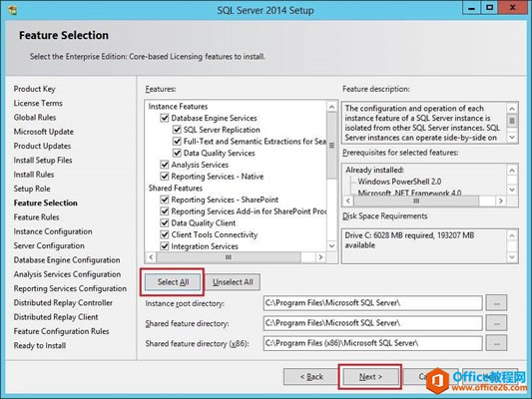This screenshot has width=532, height=399.
Task: Click the SQL Server Setup title bar icon
Action: click(13, 10)
